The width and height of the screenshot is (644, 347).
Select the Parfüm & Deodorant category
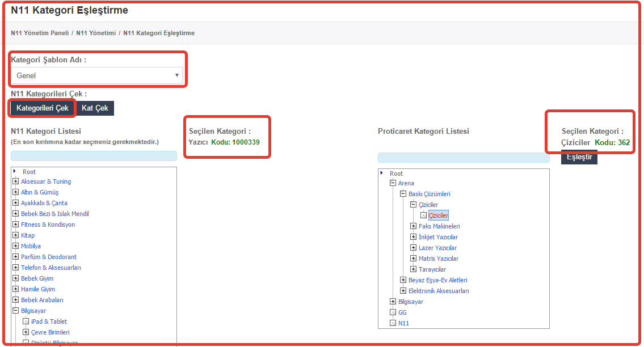[x=49, y=257]
